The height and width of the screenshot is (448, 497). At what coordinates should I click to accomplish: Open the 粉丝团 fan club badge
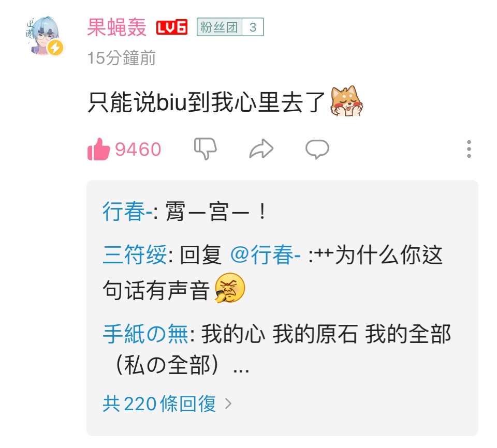[220, 27]
